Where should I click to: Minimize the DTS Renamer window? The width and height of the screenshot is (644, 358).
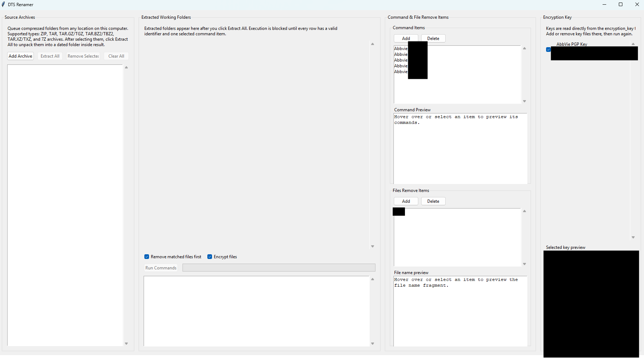click(604, 4)
